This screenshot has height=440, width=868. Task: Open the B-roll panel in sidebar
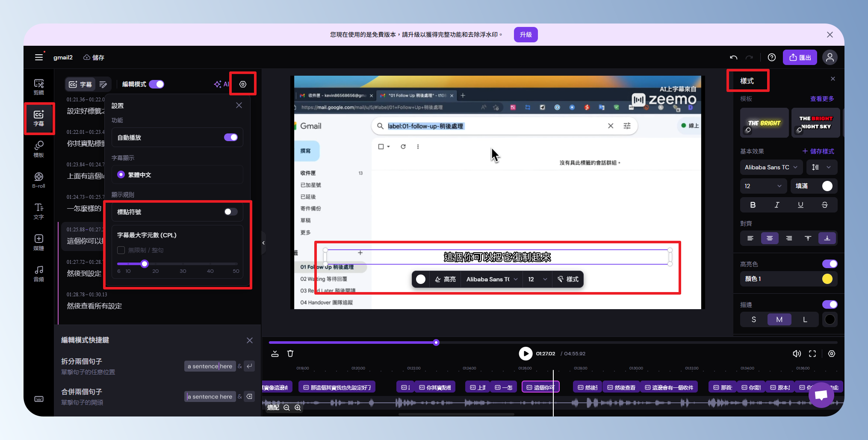[x=38, y=180]
